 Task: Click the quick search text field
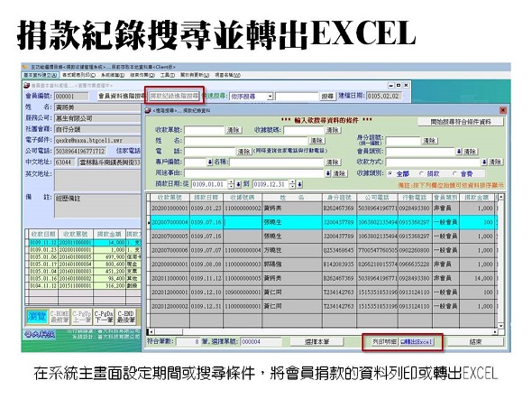click(x=297, y=97)
